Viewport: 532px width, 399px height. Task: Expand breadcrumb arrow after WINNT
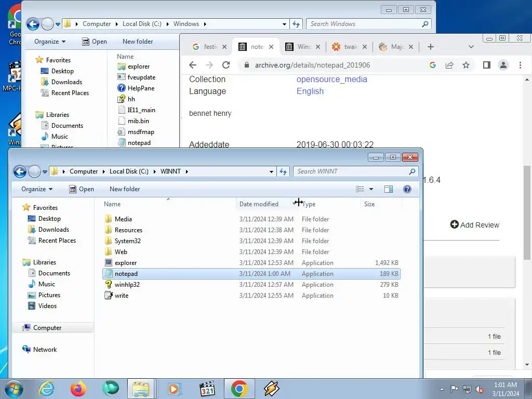(x=187, y=171)
